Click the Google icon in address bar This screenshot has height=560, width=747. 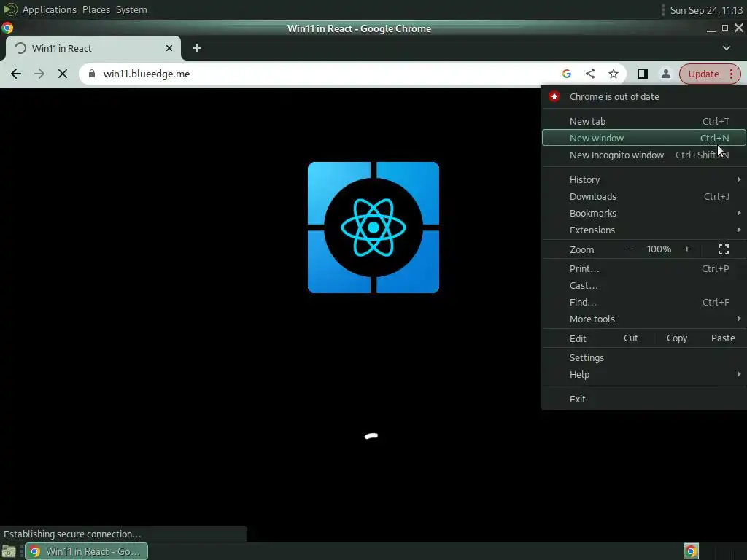566,74
